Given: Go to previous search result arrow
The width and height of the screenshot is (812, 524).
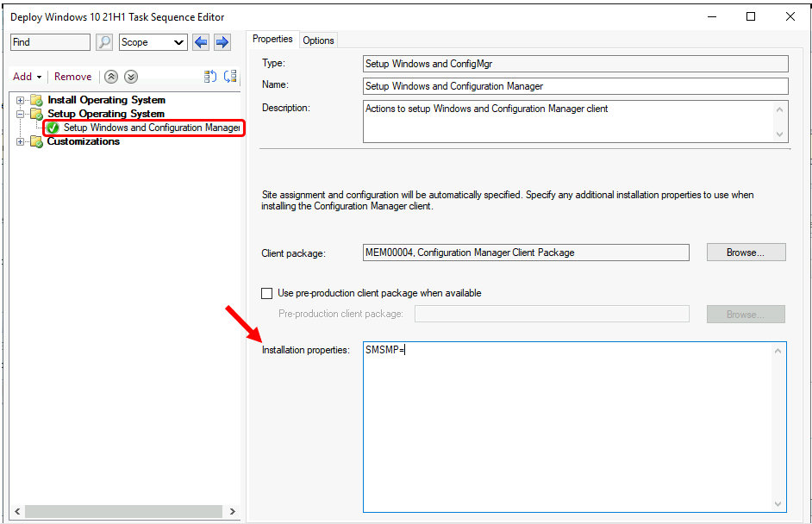Looking at the screenshot, I should [201, 42].
